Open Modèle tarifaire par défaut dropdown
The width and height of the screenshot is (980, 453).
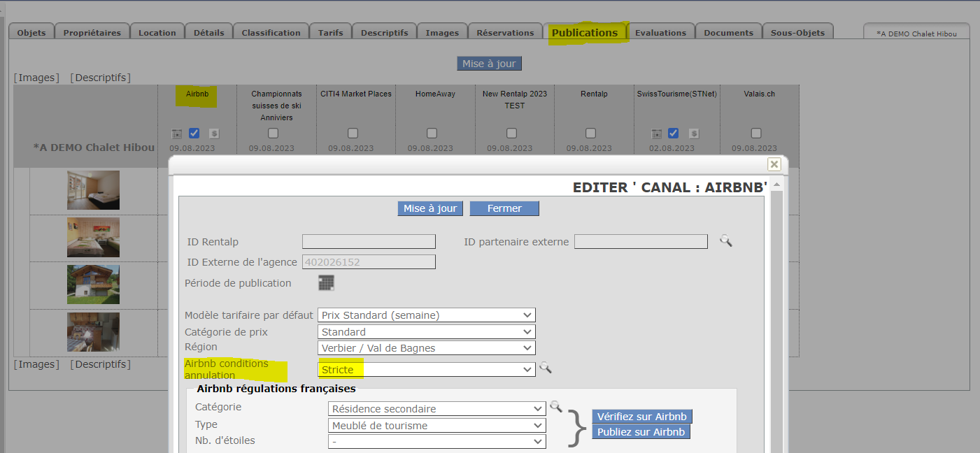[426, 315]
